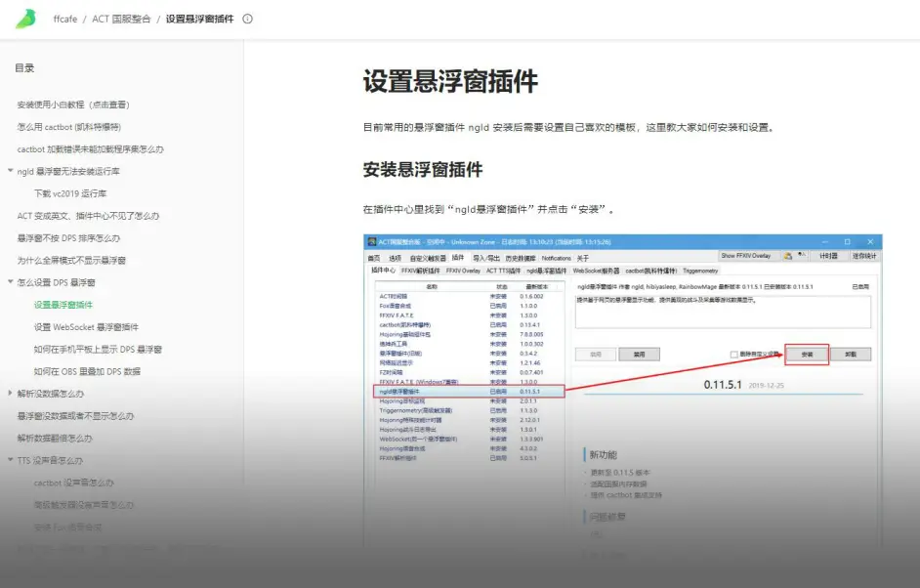The image size is (920, 588).
Task: Open the ffcafe breadcrumb link
Action: (65, 19)
